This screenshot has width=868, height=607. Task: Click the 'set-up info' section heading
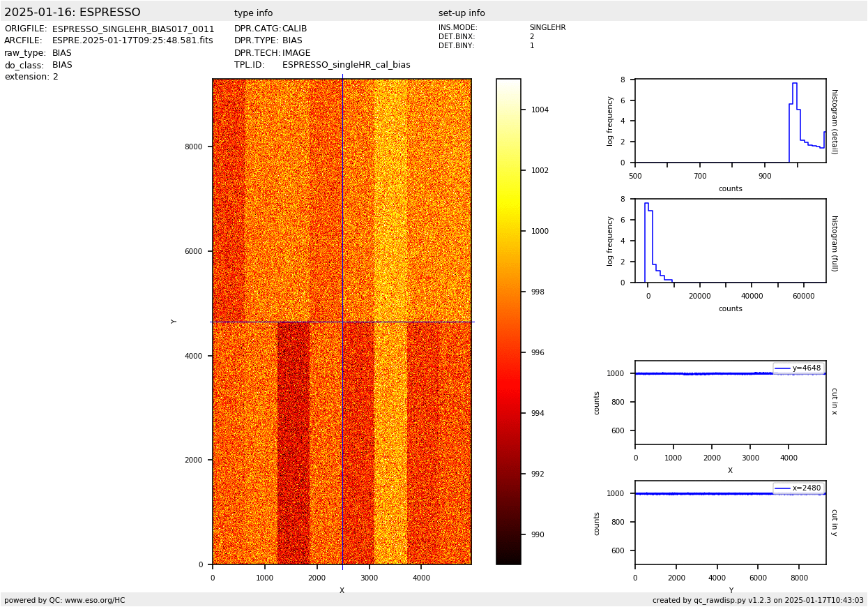click(462, 13)
